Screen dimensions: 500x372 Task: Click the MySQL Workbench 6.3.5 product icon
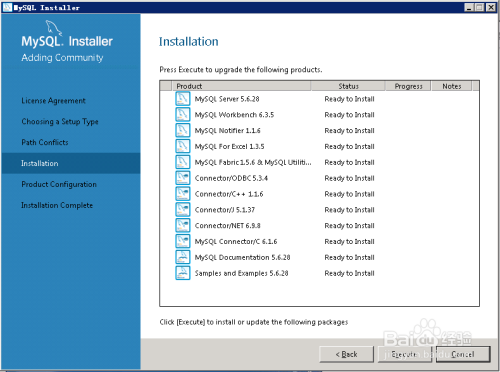pos(183,114)
